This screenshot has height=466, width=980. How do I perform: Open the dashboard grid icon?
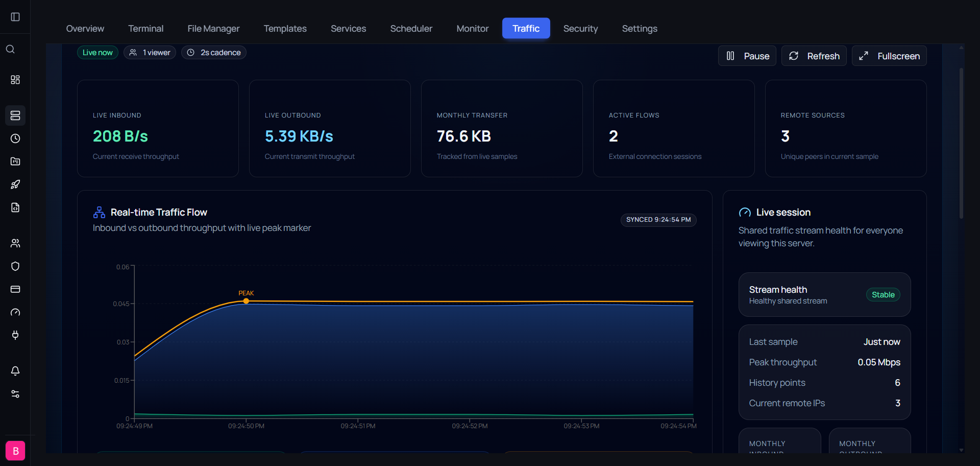[15, 80]
